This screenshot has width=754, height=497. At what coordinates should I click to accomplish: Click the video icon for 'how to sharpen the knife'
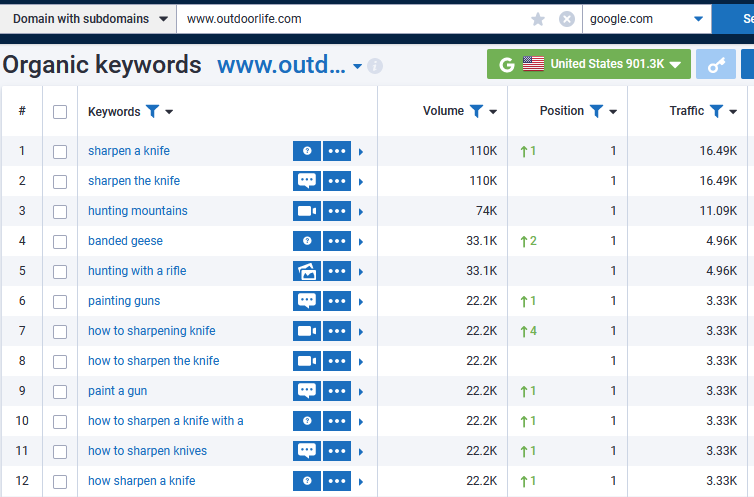click(x=307, y=361)
